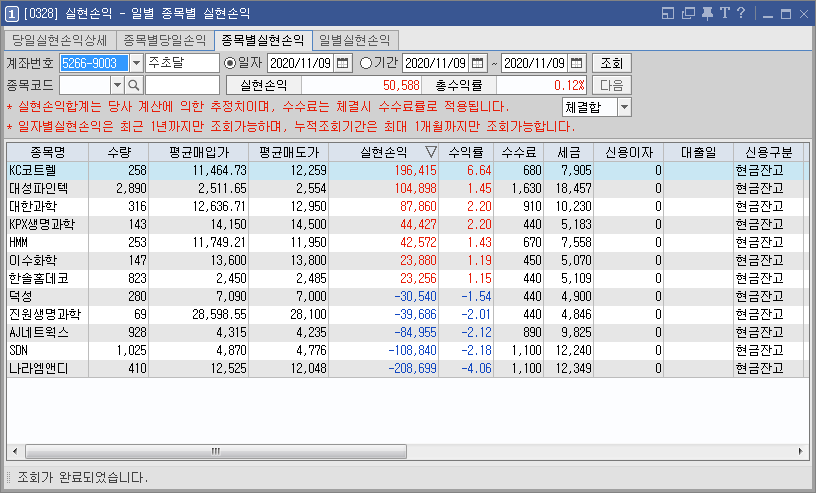Open calendar for period start date

pos(477,64)
